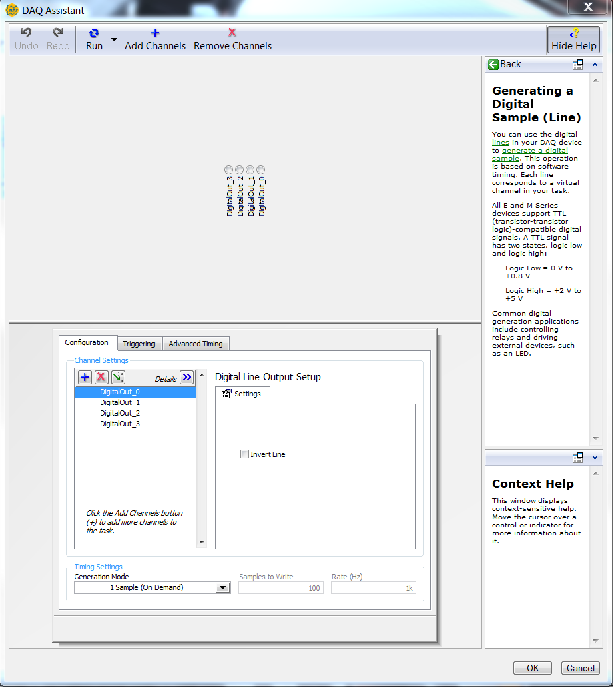Open the 'lines' help link
The image size is (616, 688).
click(500, 143)
